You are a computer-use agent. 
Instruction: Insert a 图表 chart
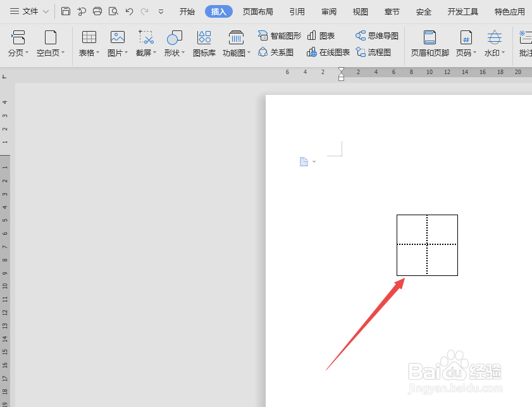click(321, 35)
